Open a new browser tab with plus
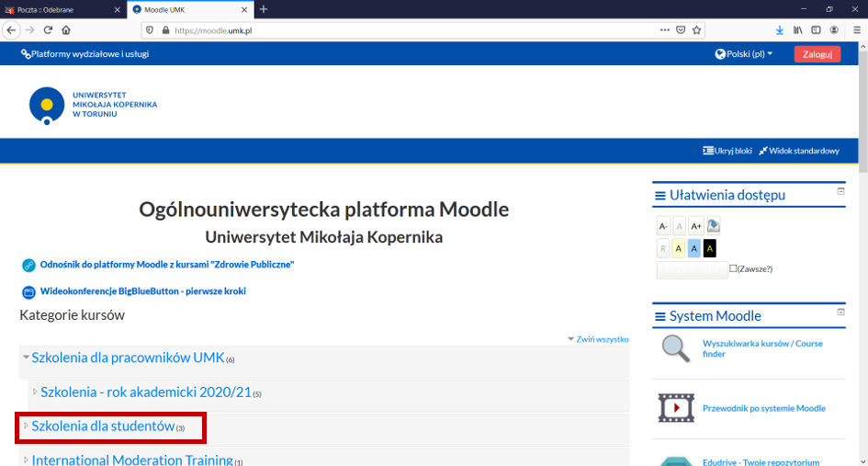The image size is (868, 466). tap(264, 9)
